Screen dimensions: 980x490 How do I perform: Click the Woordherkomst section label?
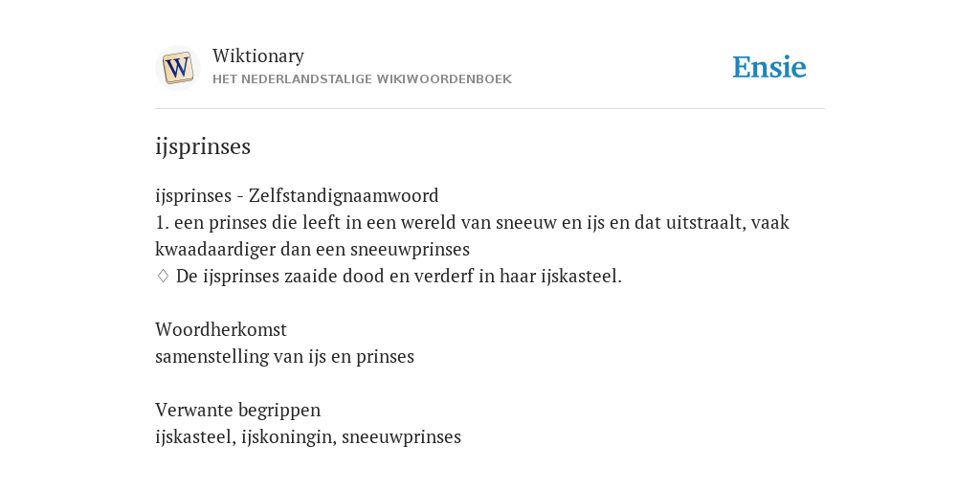(221, 329)
